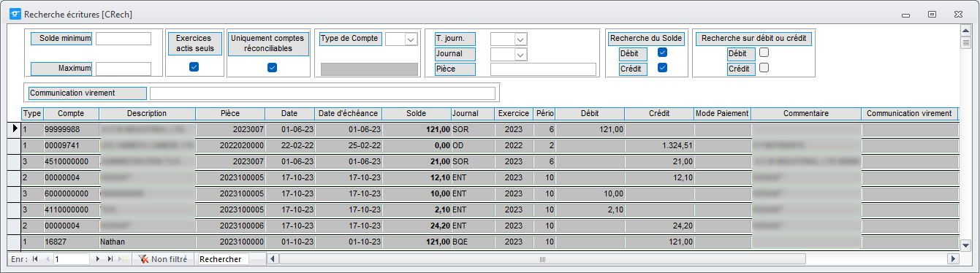Jump to last record in navigation bar
This screenshot has height=273, width=980.
[x=110, y=259]
